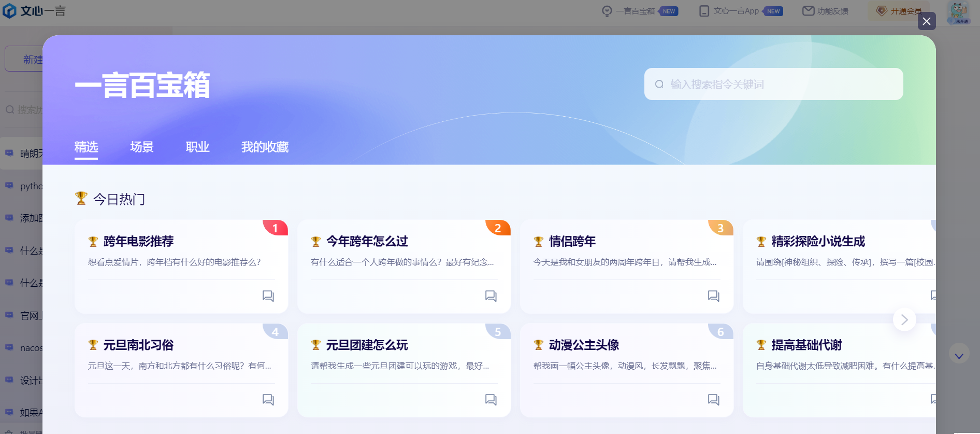
Task: Open the 动漫公主头像 card title
Action: click(x=584, y=345)
